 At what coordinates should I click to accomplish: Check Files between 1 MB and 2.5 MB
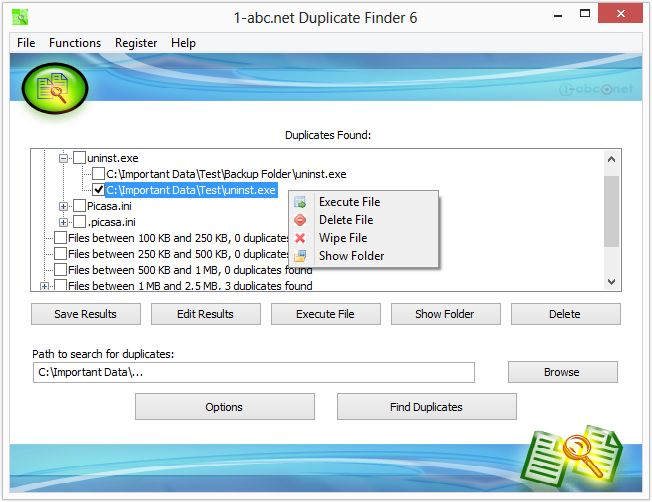pos(61,285)
